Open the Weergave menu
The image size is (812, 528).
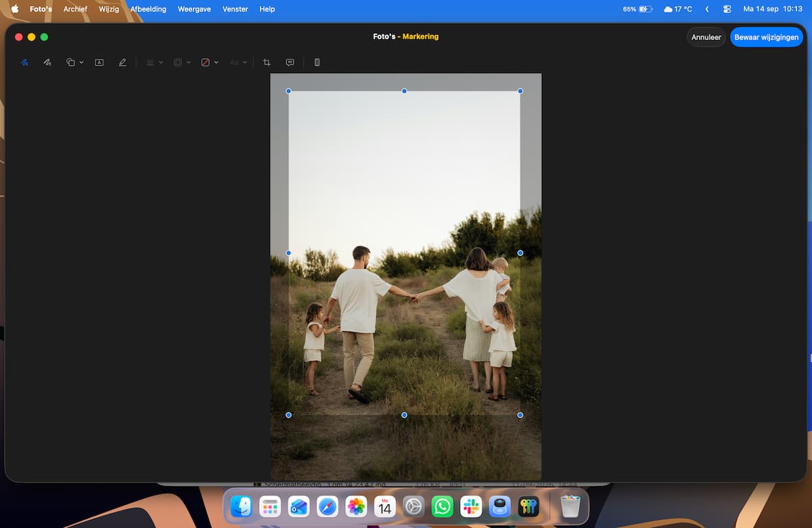pyautogui.click(x=194, y=9)
